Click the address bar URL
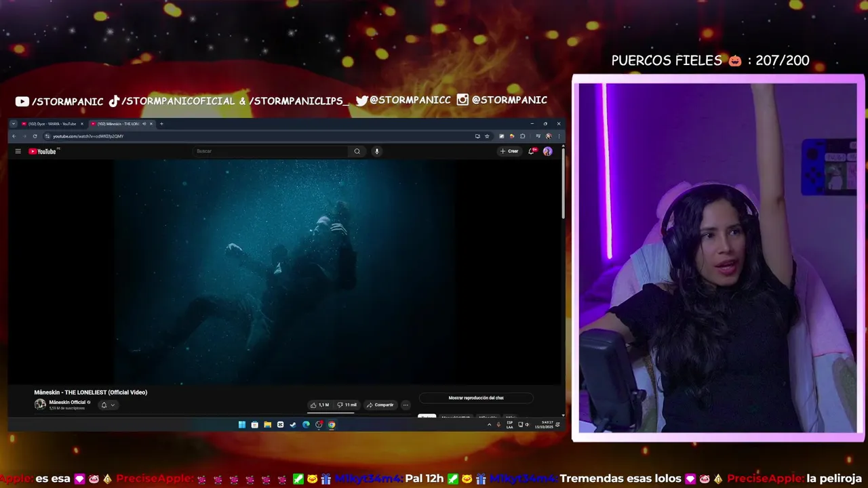Viewport: 868px width, 488px height. click(88, 136)
